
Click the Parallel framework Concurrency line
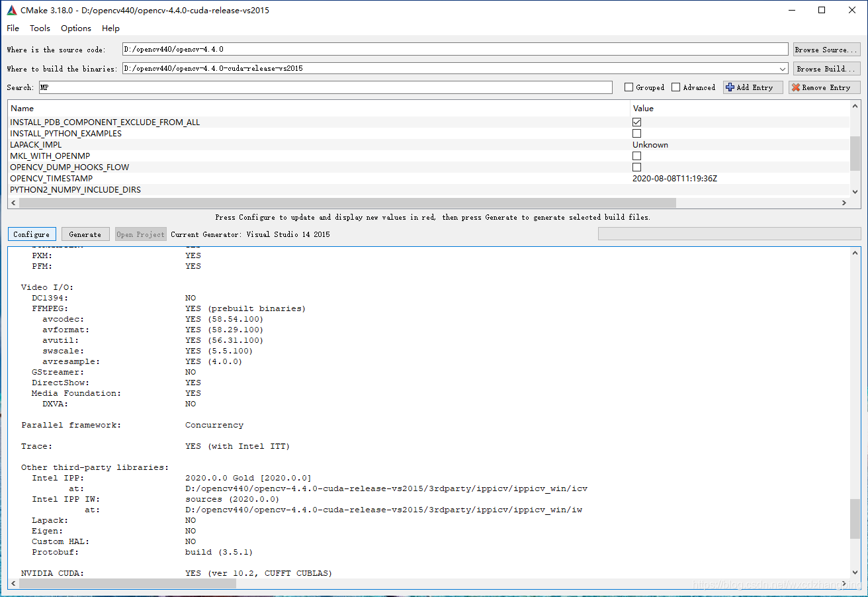132,425
